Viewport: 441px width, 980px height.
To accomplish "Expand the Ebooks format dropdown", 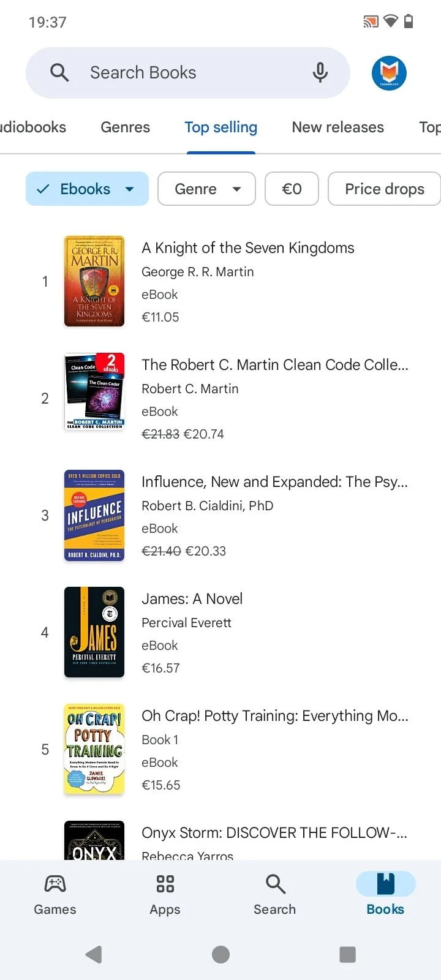I will pyautogui.click(x=87, y=189).
